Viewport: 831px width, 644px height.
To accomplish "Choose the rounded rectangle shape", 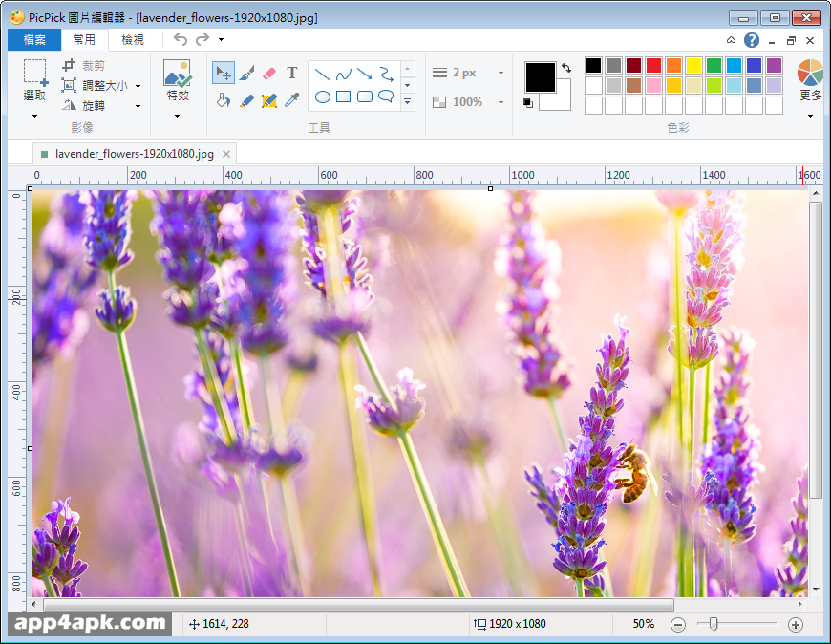I will pyautogui.click(x=365, y=97).
